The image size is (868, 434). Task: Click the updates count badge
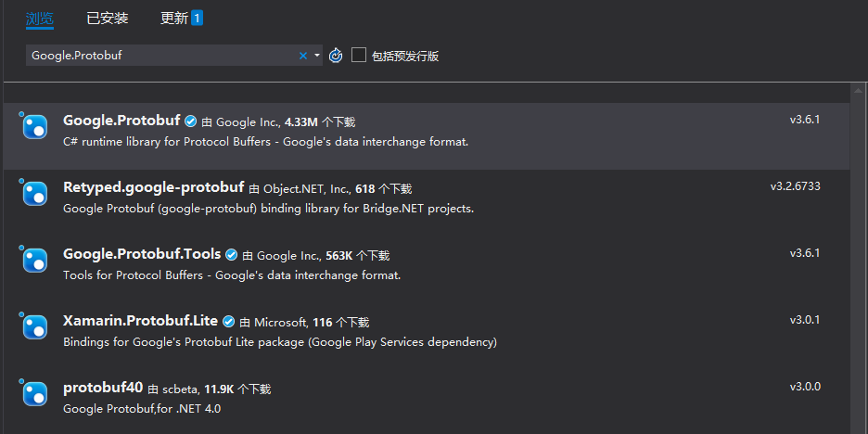[198, 19]
